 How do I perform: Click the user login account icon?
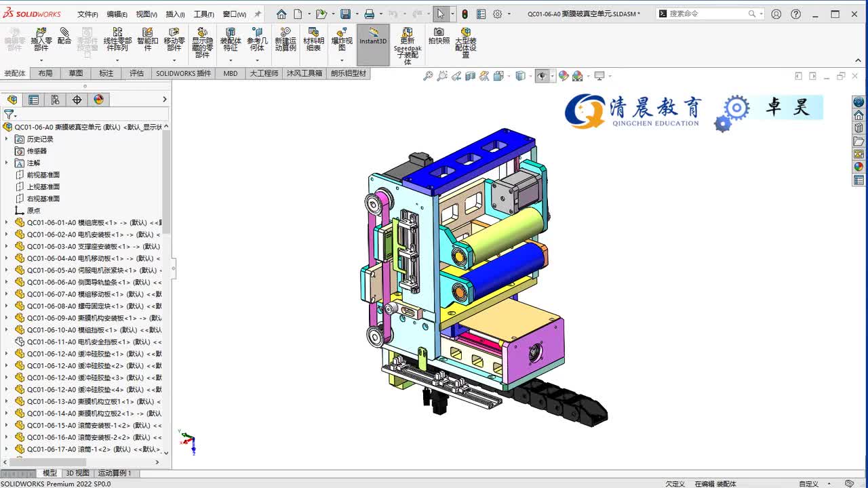tap(776, 14)
